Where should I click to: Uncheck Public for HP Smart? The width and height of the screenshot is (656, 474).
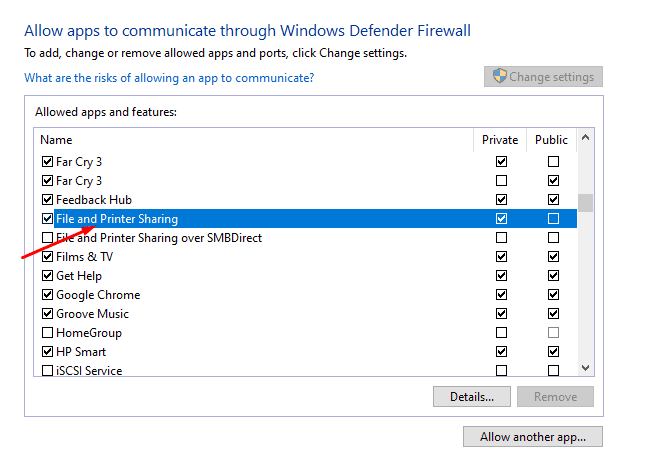click(x=553, y=351)
